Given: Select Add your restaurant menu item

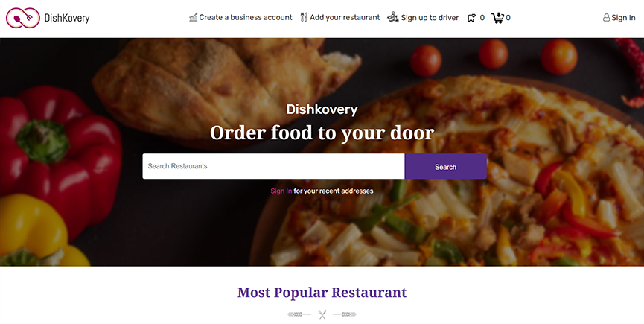Looking at the screenshot, I should tap(345, 17).
